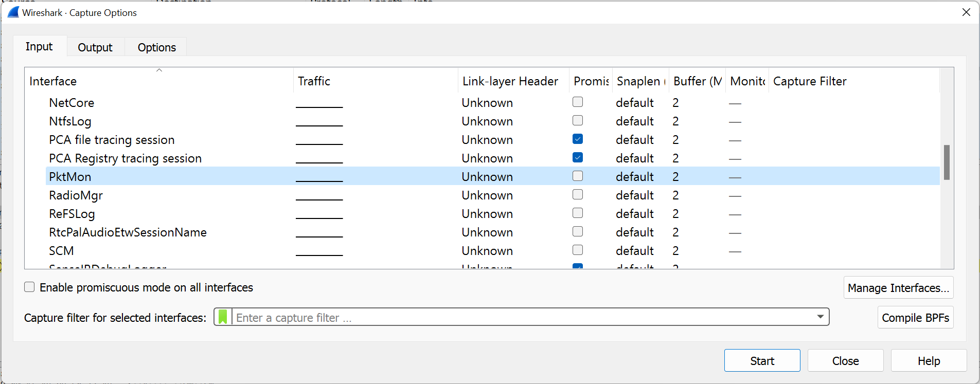Toggle promiscuous checkbox for NtfsLog

(x=578, y=120)
